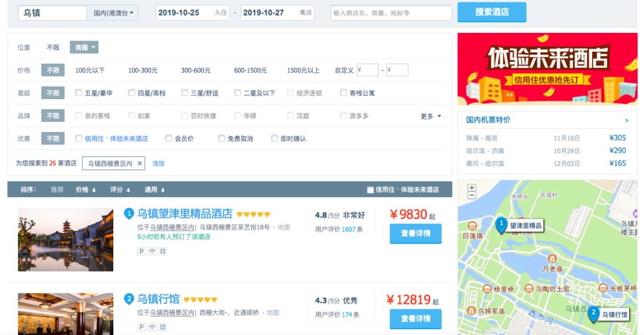Sort results by 评分

120,189
